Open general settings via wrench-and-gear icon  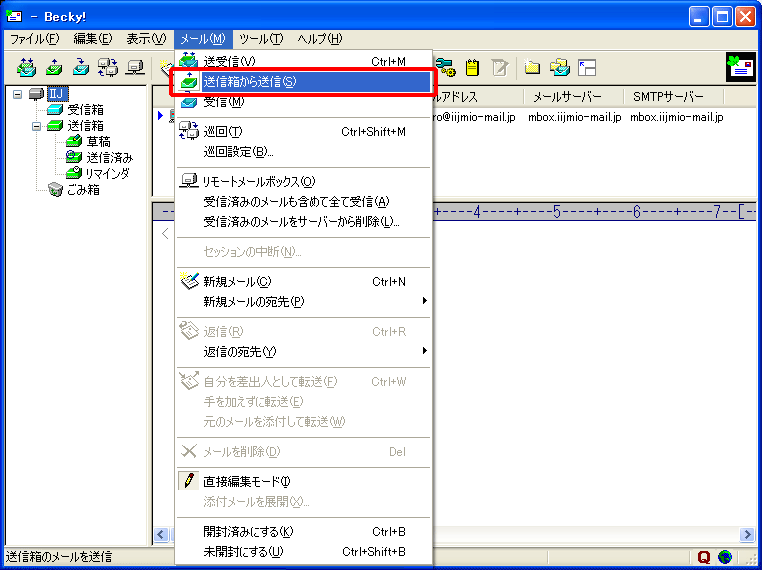(445, 68)
